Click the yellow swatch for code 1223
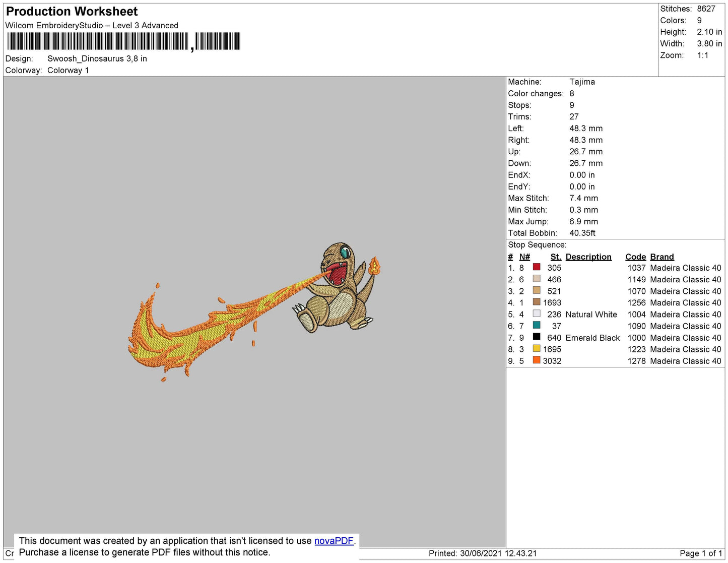 click(537, 348)
